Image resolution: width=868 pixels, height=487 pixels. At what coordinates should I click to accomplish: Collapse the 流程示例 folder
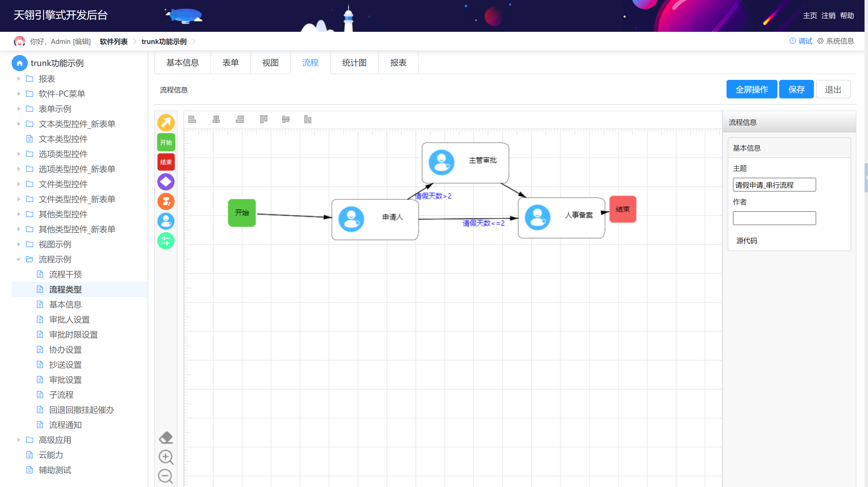click(x=19, y=260)
